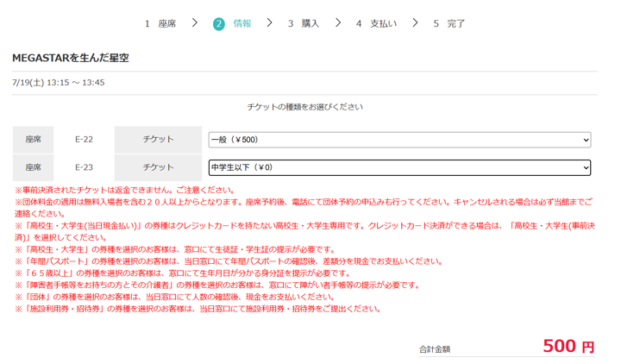This screenshot has width=621, height=364.
Task: Select step 4 支払い in progress bar
Action: point(376,24)
